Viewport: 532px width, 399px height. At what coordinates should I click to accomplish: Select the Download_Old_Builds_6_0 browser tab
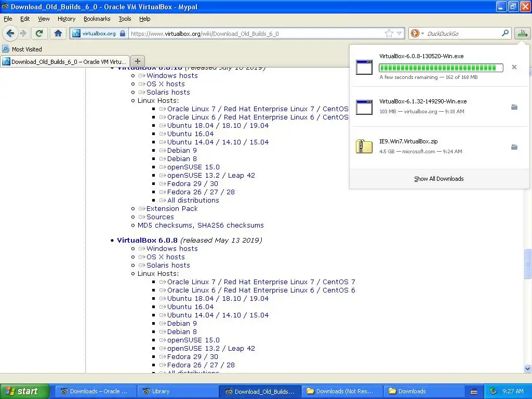[65, 61]
